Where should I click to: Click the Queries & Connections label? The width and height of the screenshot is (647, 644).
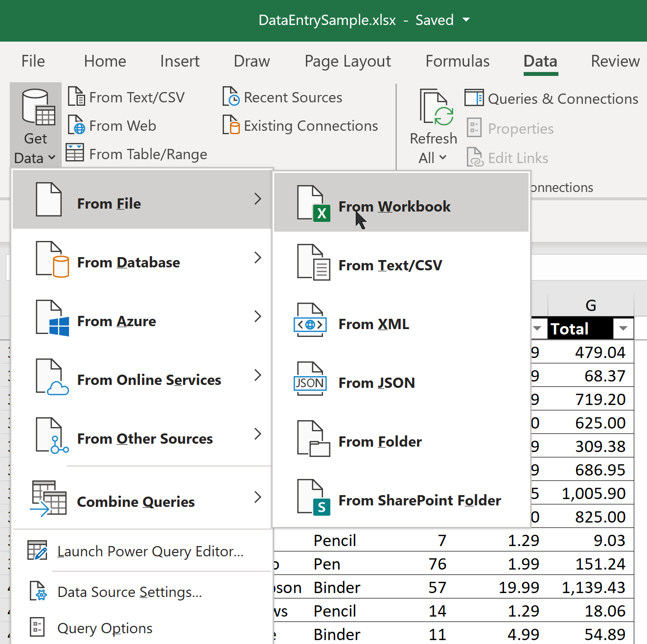coord(563,99)
